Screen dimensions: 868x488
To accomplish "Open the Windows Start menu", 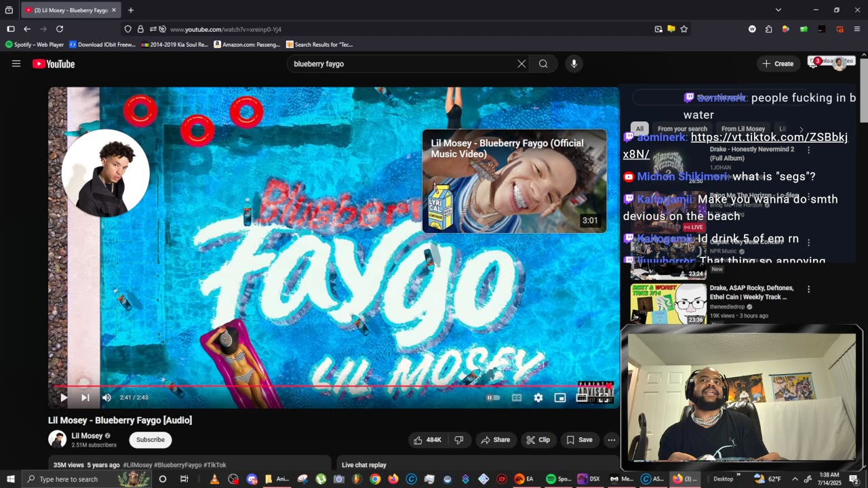I will pos(11,479).
